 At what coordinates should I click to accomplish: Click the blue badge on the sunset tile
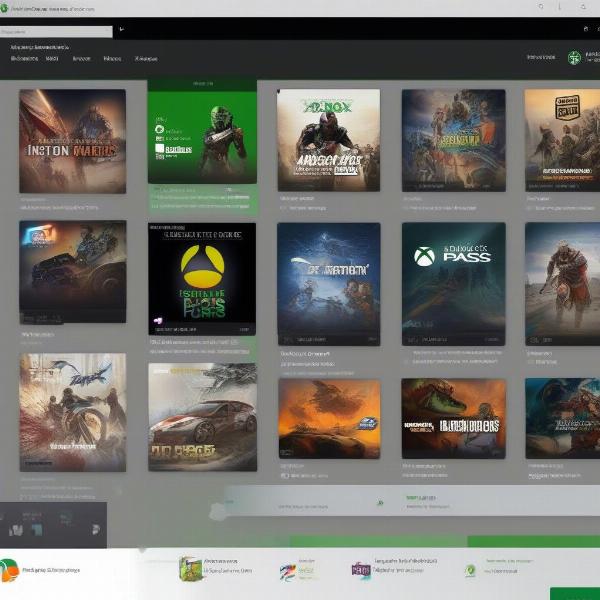368,423
